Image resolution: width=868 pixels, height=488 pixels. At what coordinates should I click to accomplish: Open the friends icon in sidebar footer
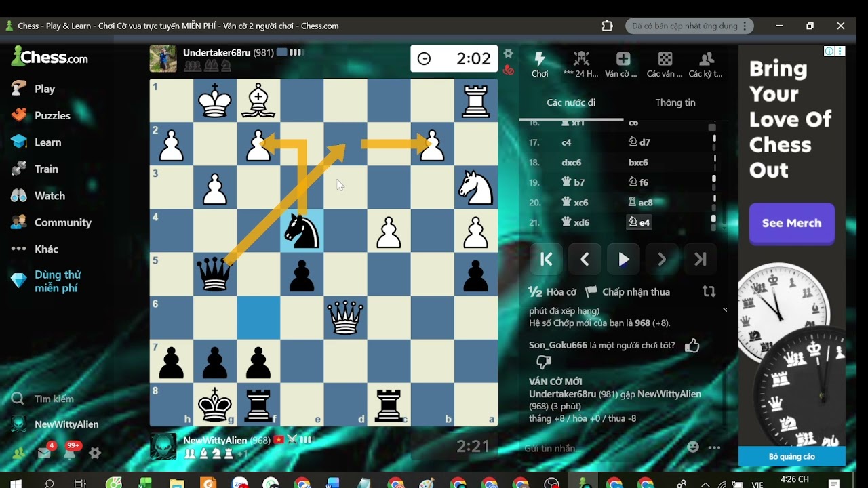coord(18,453)
